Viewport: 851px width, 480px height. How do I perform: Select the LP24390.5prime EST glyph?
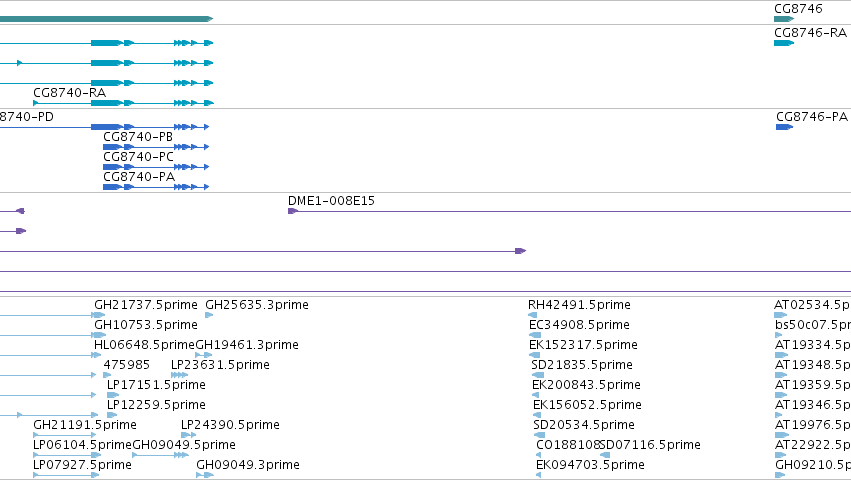188,435
